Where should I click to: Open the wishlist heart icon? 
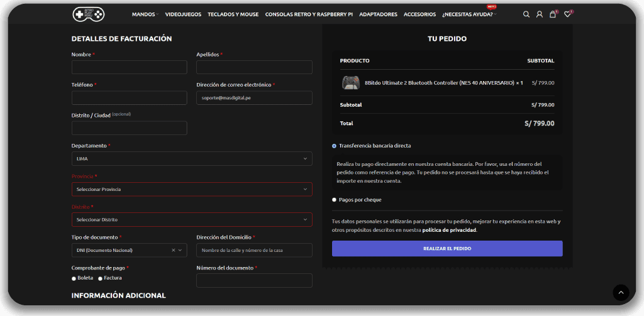pos(567,14)
